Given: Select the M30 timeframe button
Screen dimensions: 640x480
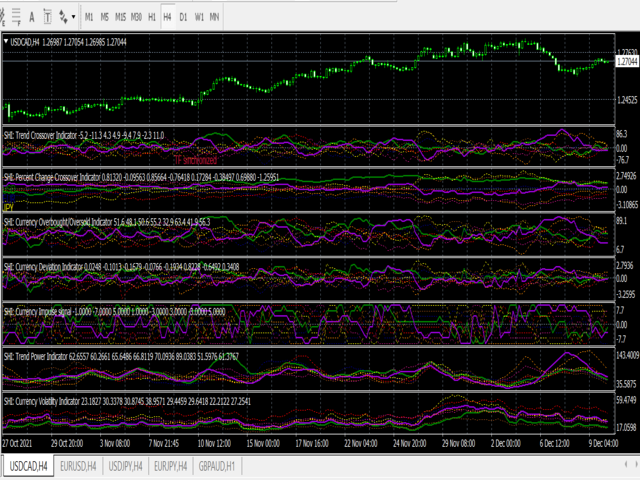Looking at the screenshot, I should click(137, 17).
